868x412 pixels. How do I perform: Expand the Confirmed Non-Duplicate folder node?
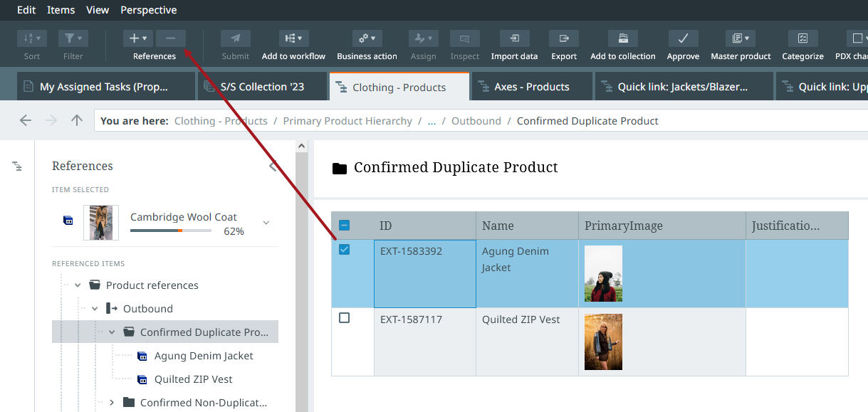(x=112, y=403)
